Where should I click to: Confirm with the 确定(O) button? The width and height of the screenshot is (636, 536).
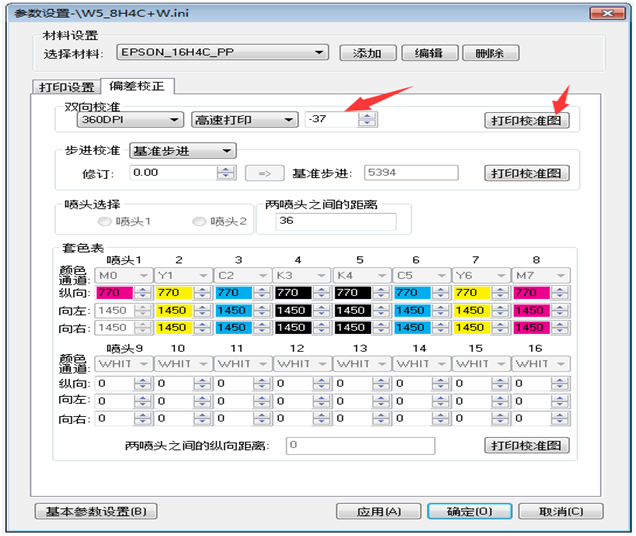tap(470, 511)
